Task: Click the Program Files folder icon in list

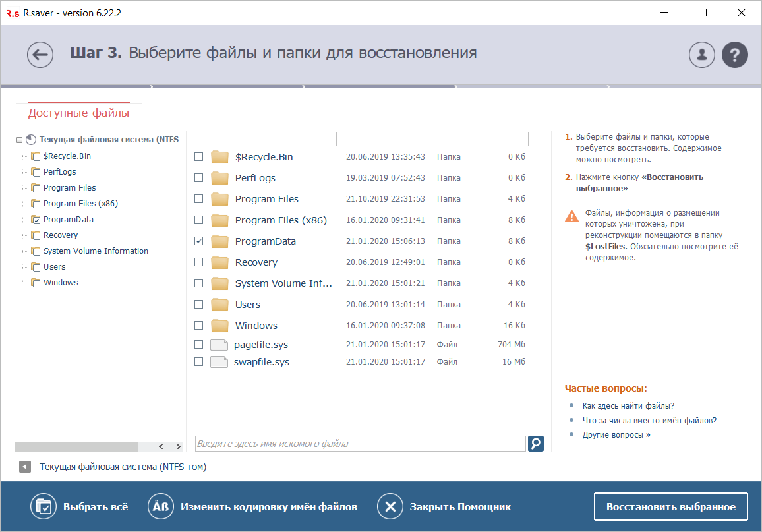Action: (x=220, y=198)
